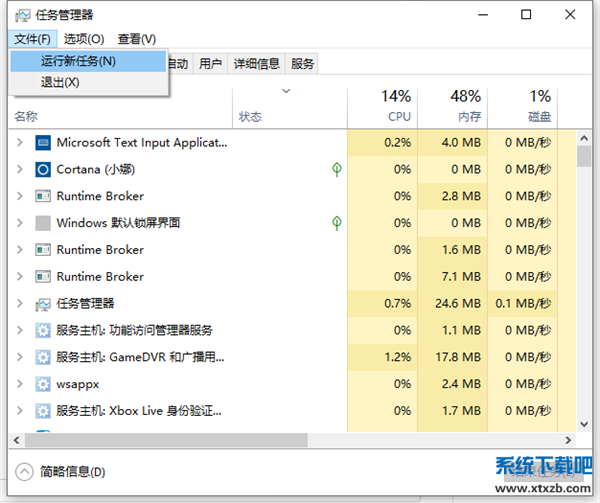Click the 服务主机: Xbox Live gear icon
Viewport: 600px width, 503px height.
pyautogui.click(x=43, y=411)
